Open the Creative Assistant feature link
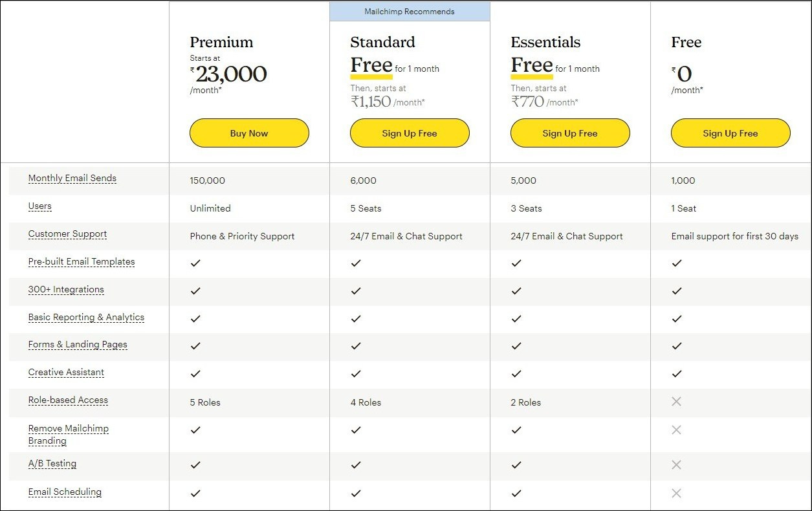Viewport: 812px width, 511px height. pyautogui.click(x=66, y=373)
